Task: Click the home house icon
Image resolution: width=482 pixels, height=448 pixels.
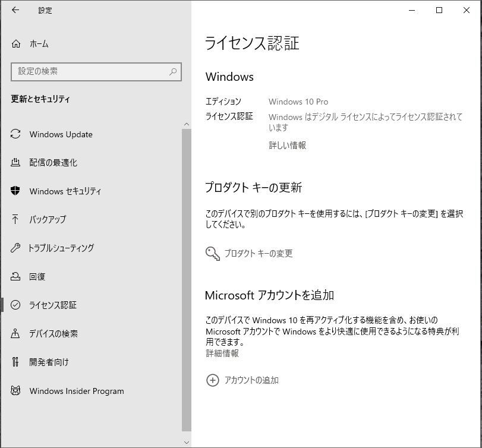Action: point(16,44)
